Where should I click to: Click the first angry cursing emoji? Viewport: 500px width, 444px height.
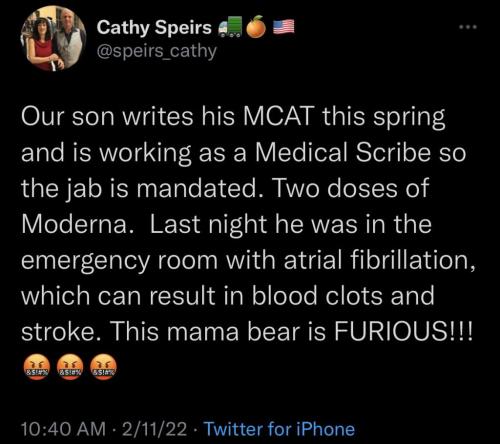click(36, 367)
